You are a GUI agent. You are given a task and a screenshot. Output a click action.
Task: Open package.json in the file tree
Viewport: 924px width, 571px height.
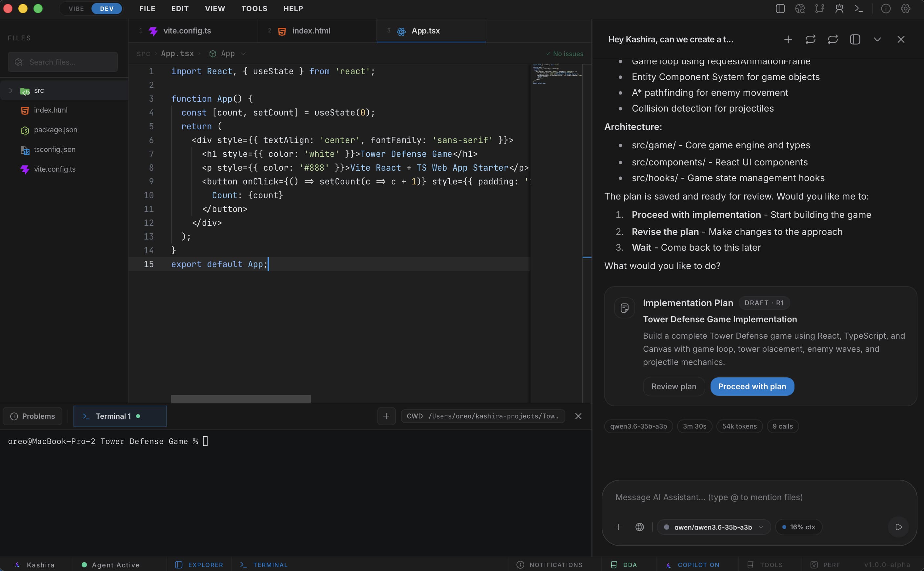[x=64, y=130]
